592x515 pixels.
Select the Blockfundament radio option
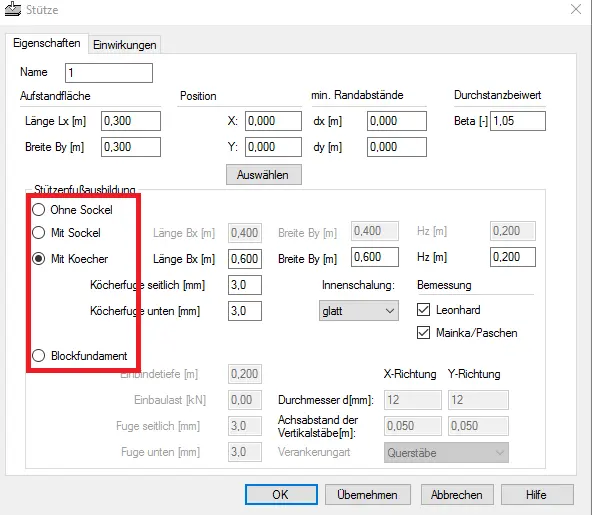[39, 355]
